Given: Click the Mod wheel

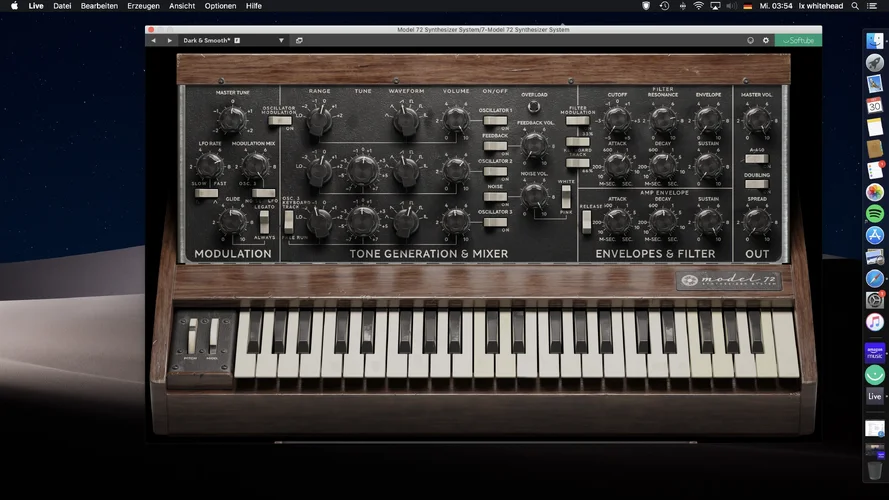Looking at the screenshot, I should point(214,336).
